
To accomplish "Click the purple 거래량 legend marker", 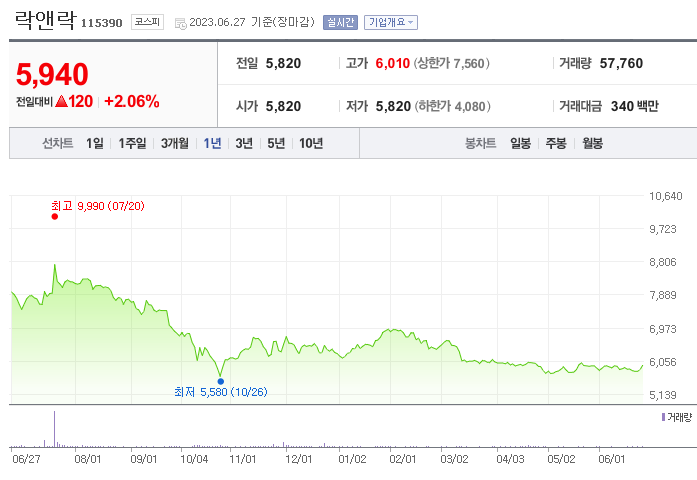I will pyautogui.click(x=663, y=417).
